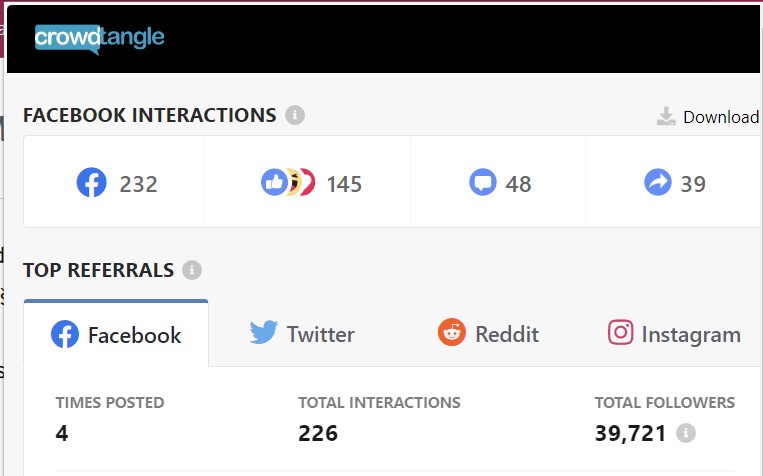Click the shares arrow icon beside 39

(658, 183)
